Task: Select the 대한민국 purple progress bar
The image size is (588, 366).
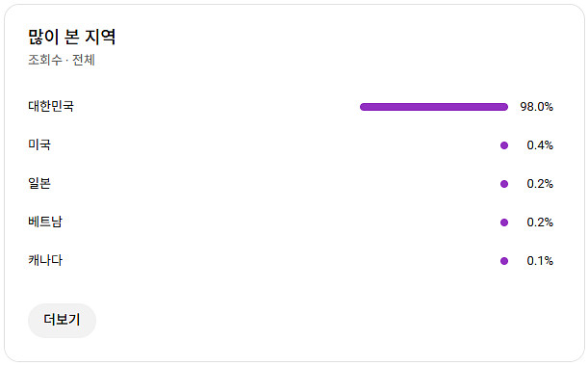Action: tap(434, 107)
